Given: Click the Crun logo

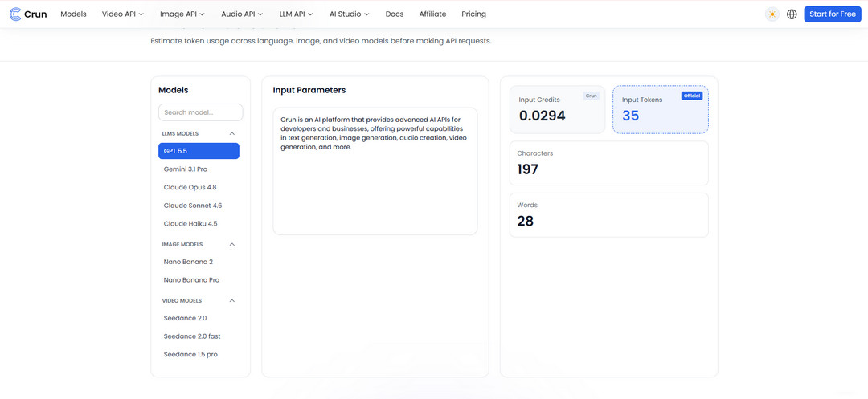Looking at the screenshot, I should click(29, 14).
